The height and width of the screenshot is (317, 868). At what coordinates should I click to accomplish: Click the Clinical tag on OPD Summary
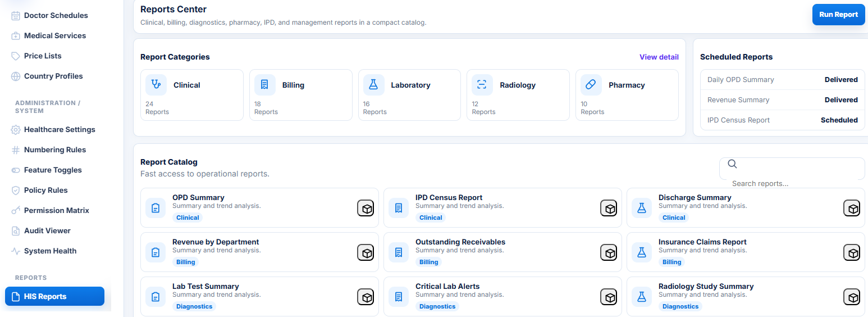188,218
